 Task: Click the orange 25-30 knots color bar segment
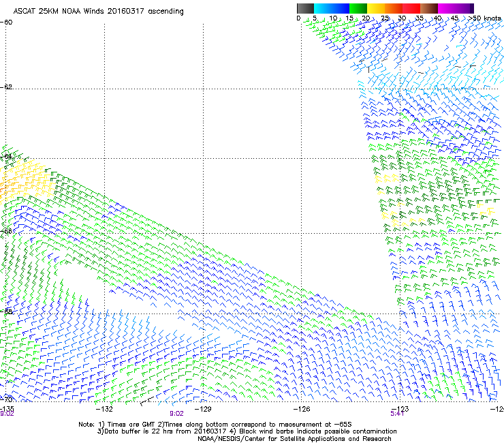394,8
